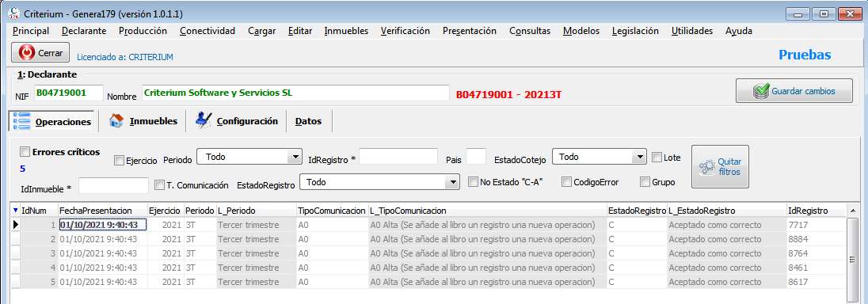
Task: Click the current row arrow indicator
Action: 16,224
